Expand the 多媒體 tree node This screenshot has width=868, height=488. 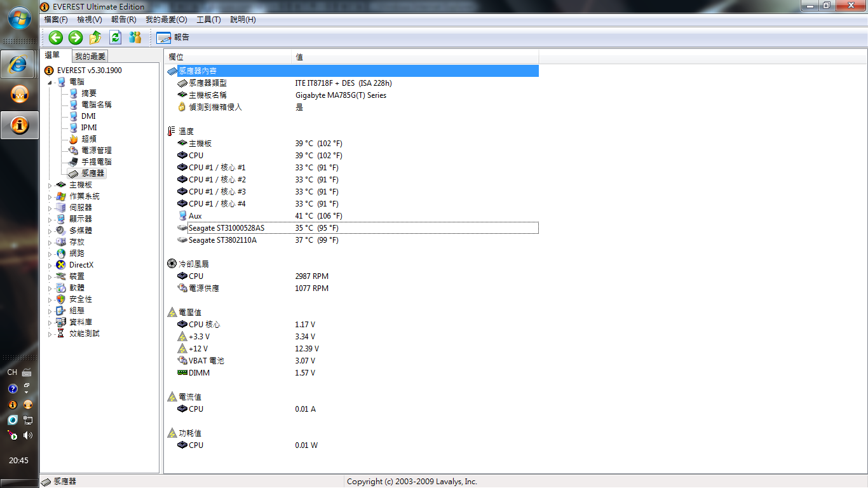point(50,231)
